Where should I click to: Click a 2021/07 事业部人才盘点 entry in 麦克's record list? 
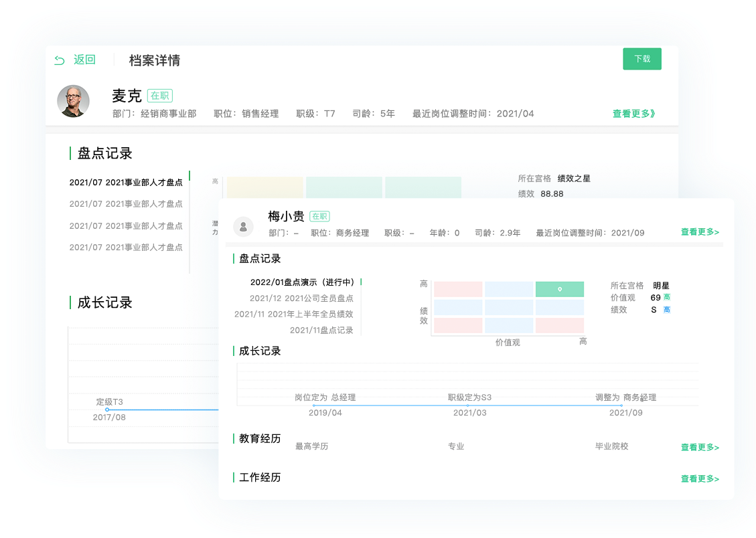click(126, 182)
